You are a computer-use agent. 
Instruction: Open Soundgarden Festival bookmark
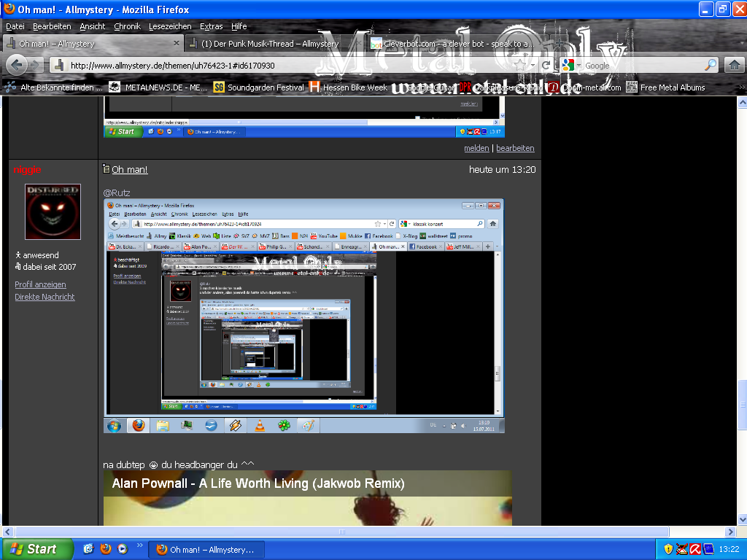259,87
